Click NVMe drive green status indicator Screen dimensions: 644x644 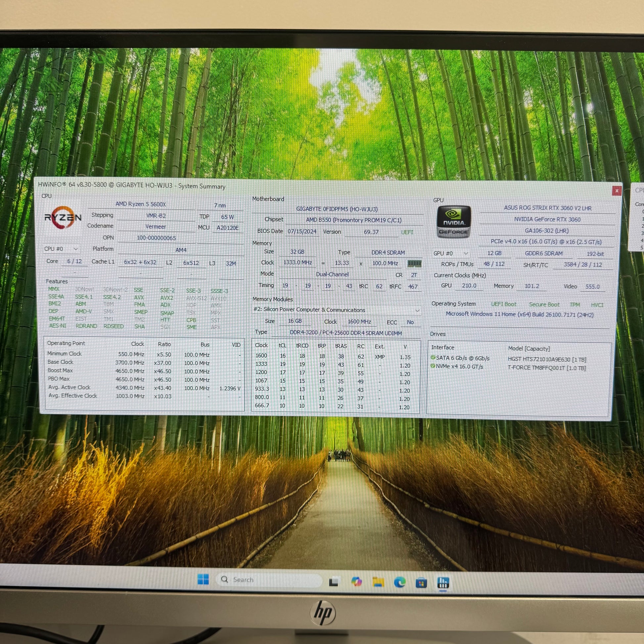433,366
